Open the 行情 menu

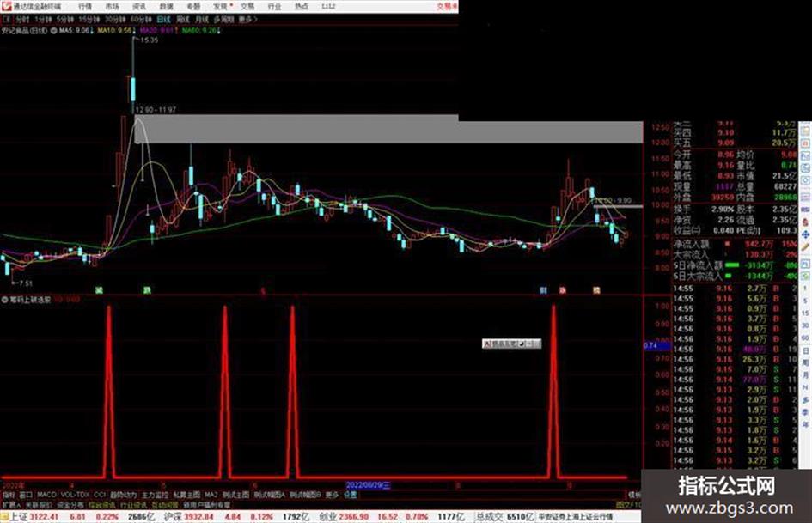(84, 7)
